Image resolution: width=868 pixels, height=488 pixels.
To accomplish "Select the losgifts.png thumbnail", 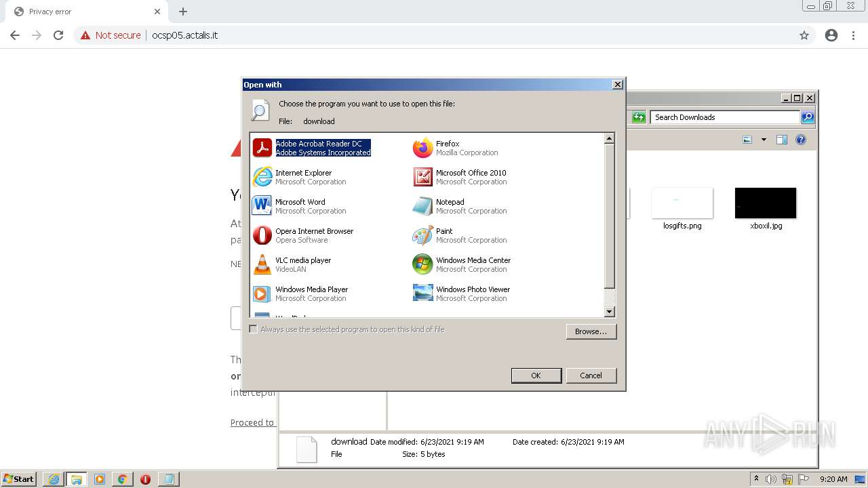I will [x=682, y=203].
